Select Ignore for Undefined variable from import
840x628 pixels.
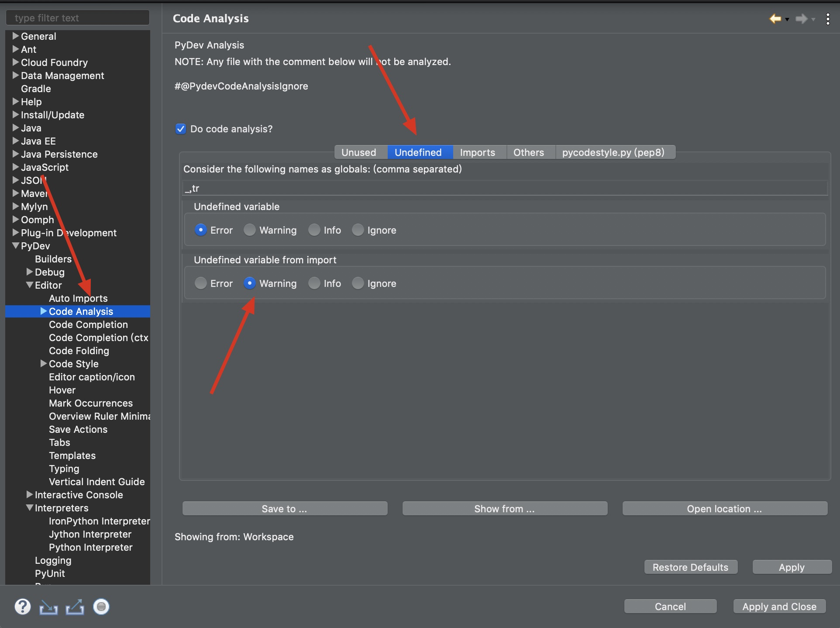(x=358, y=283)
